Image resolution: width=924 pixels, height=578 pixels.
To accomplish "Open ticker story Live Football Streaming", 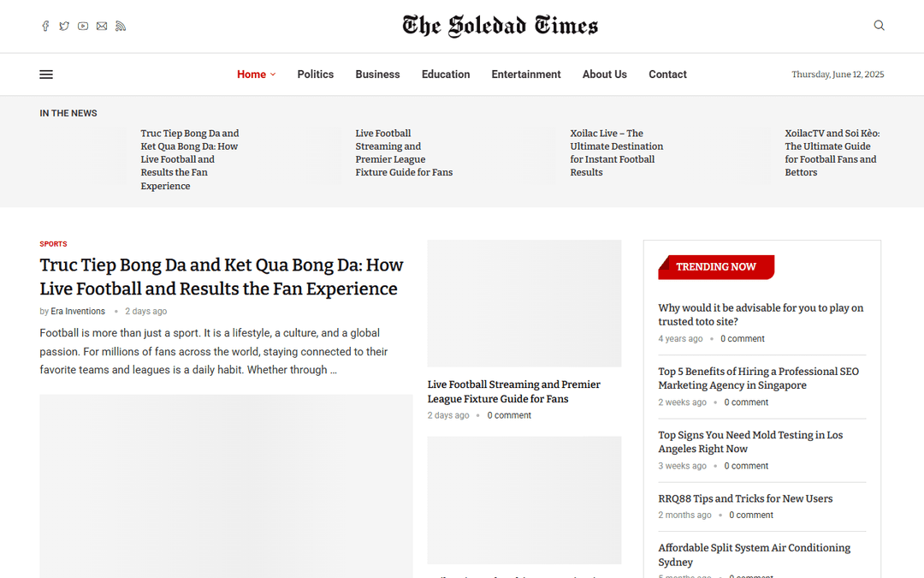I will click(404, 152).
